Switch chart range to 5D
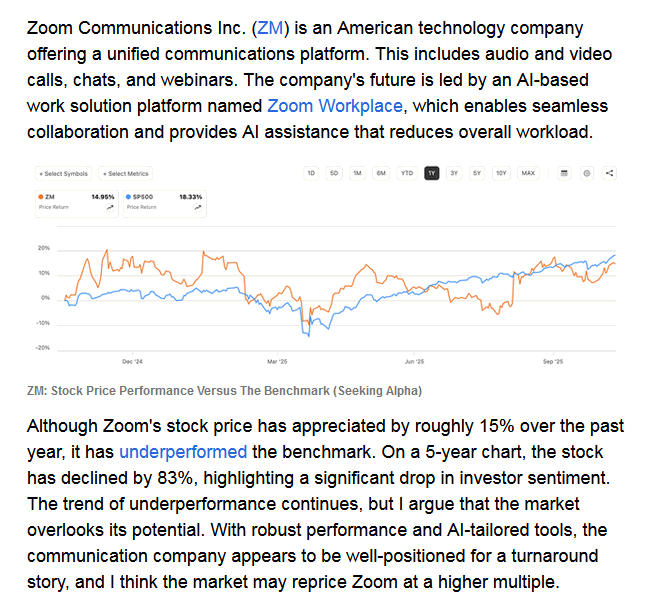 (x=334, y=173)
